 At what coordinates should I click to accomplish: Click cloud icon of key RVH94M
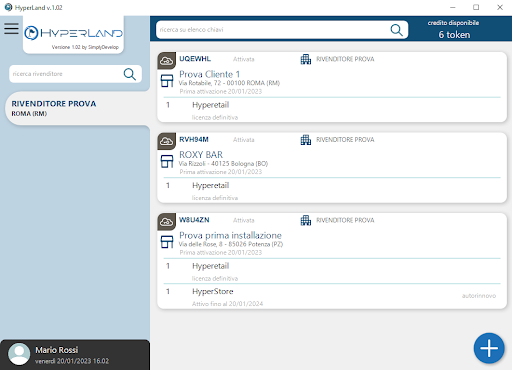(166, 141)
